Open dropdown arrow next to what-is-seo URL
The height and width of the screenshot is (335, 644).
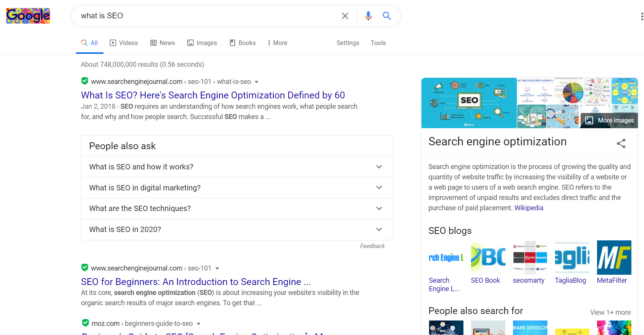tap(257, 82)
